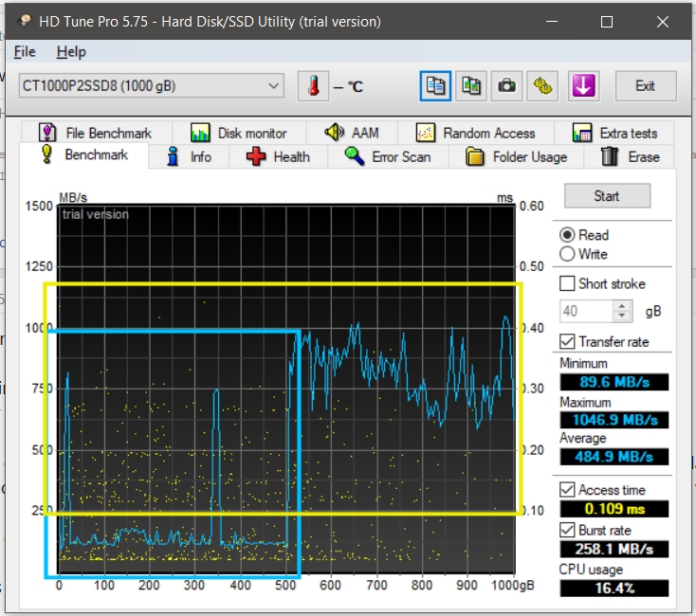Open the File menu
Viewport: 696px width, 616px height.
click(25, 52)
